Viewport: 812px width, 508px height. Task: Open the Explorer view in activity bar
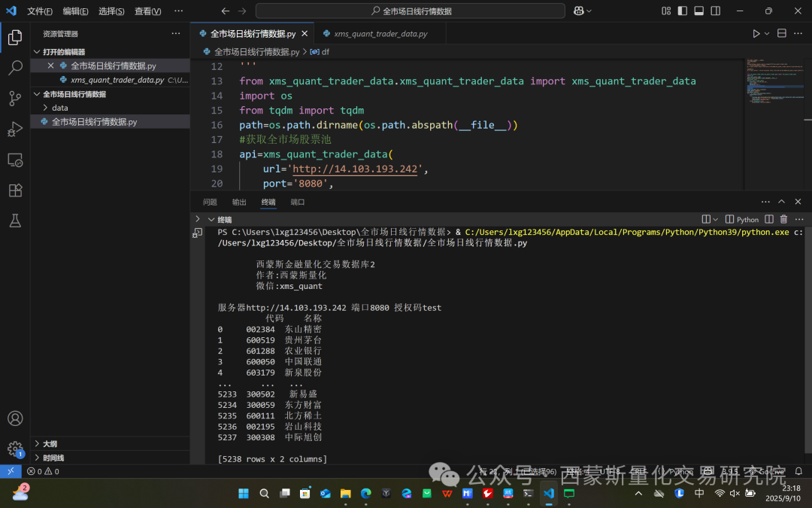point(15,38)
